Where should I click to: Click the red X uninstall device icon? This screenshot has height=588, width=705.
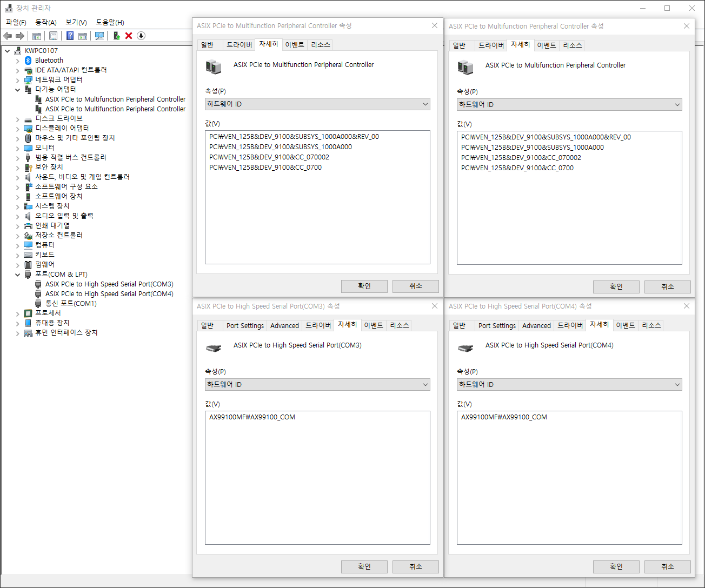129,36
